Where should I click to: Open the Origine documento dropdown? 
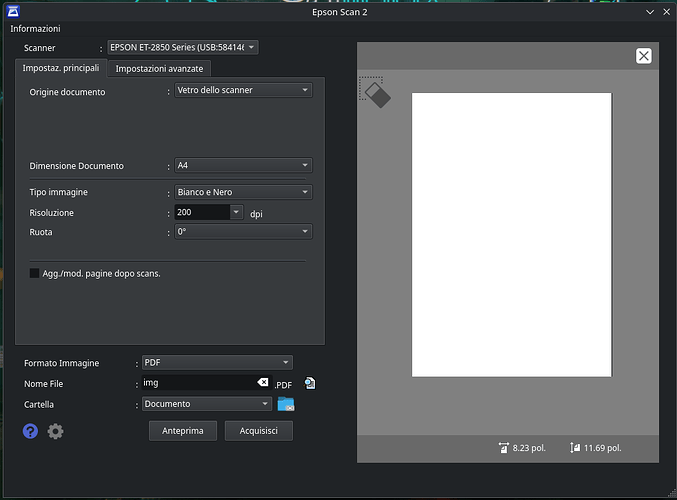[x=241, y=90]
